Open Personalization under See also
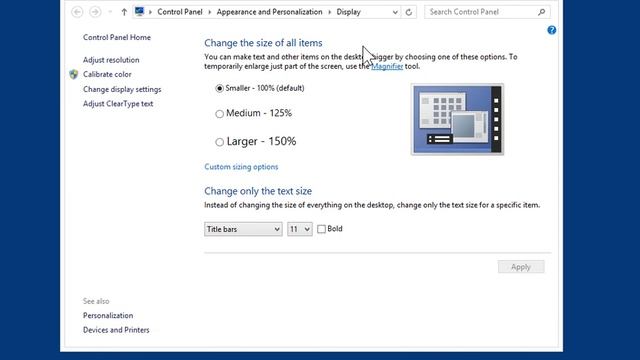 pyautogui.click(x=108, y=316)
